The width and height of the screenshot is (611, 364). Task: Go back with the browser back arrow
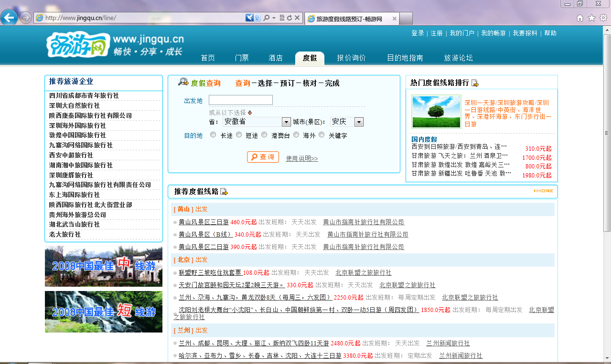(9, 18)
